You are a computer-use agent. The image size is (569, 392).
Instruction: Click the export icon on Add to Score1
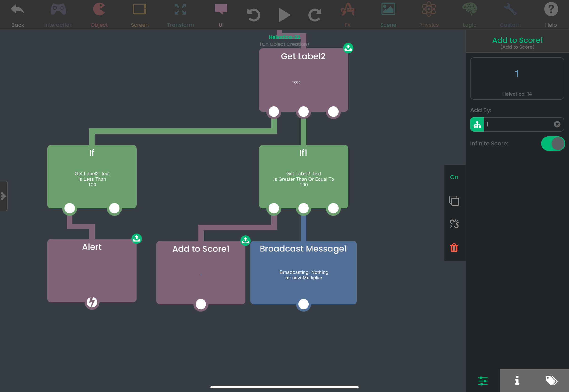[245, 241]
